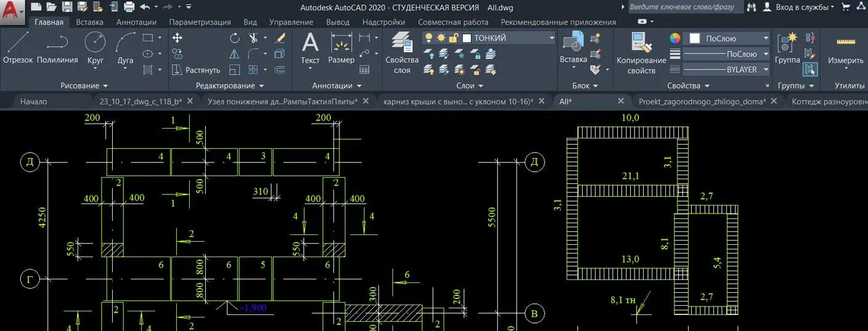Select the Отрезок line tool
This screenshot has width=868, height=331.
[x=18, y=48]
